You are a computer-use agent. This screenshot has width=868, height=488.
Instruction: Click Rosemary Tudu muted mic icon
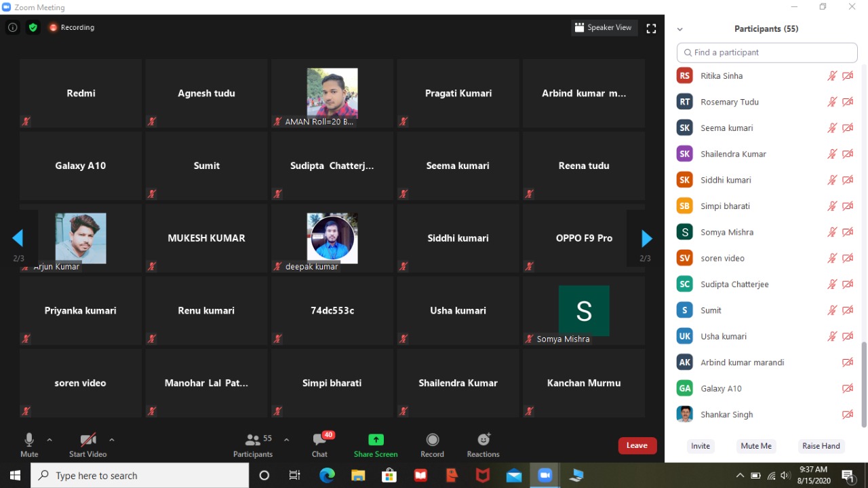[832, 102]
